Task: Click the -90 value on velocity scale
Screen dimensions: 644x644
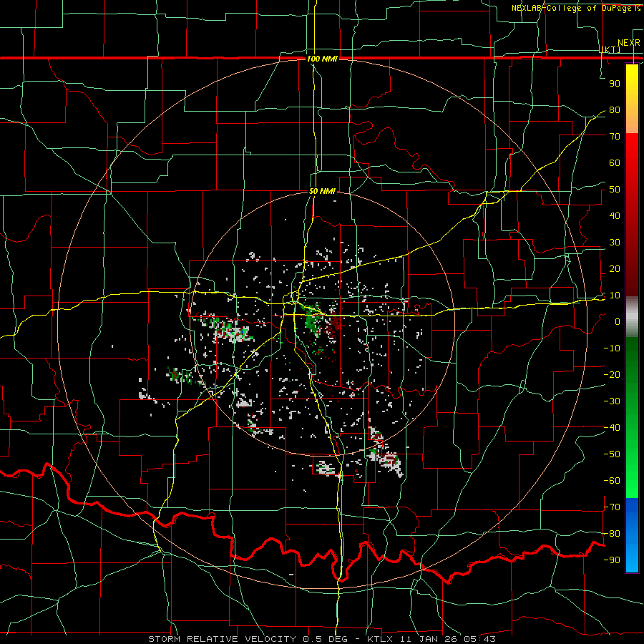Action: point(612,560)
